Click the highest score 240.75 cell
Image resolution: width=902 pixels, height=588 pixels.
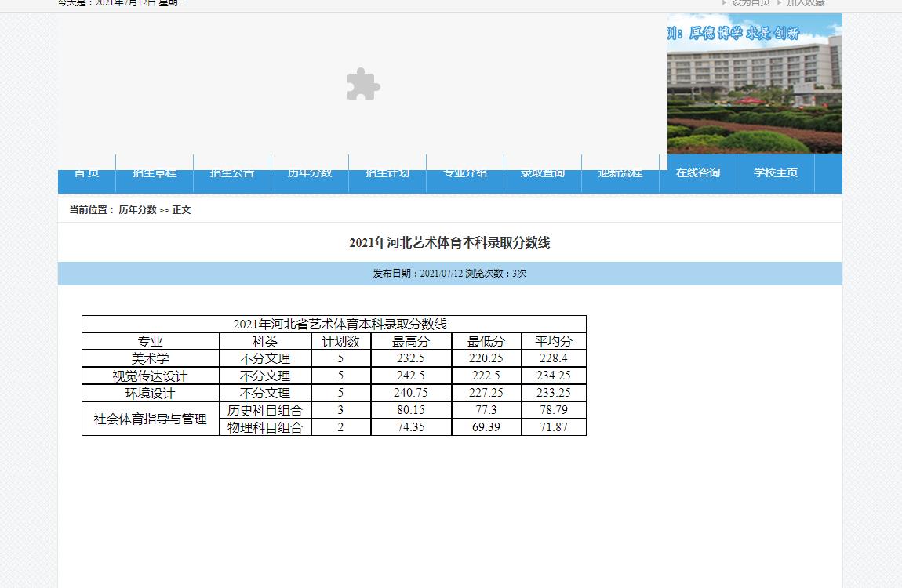[411, 393]
